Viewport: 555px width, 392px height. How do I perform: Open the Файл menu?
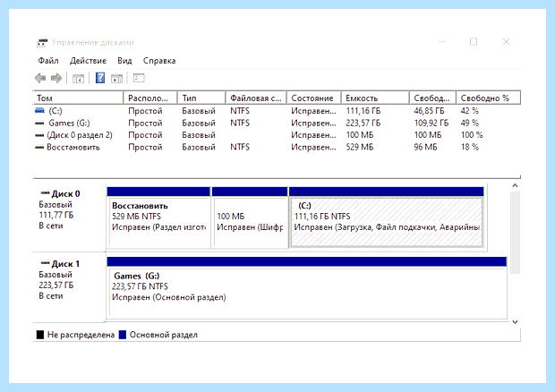point(48,61)
